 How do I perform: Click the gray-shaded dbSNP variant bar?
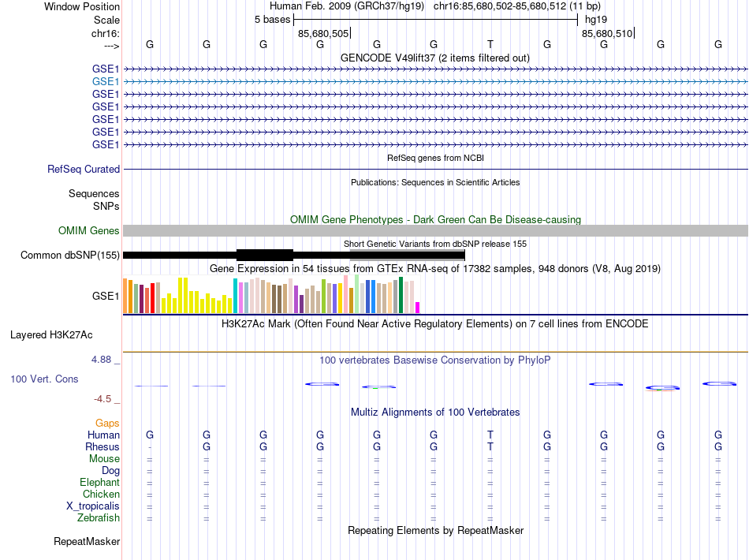407,255
